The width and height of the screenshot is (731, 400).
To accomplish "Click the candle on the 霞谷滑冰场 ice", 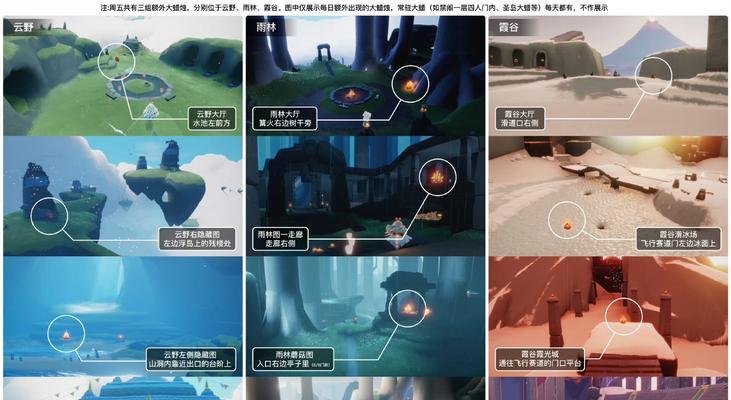I will [567, 226].
